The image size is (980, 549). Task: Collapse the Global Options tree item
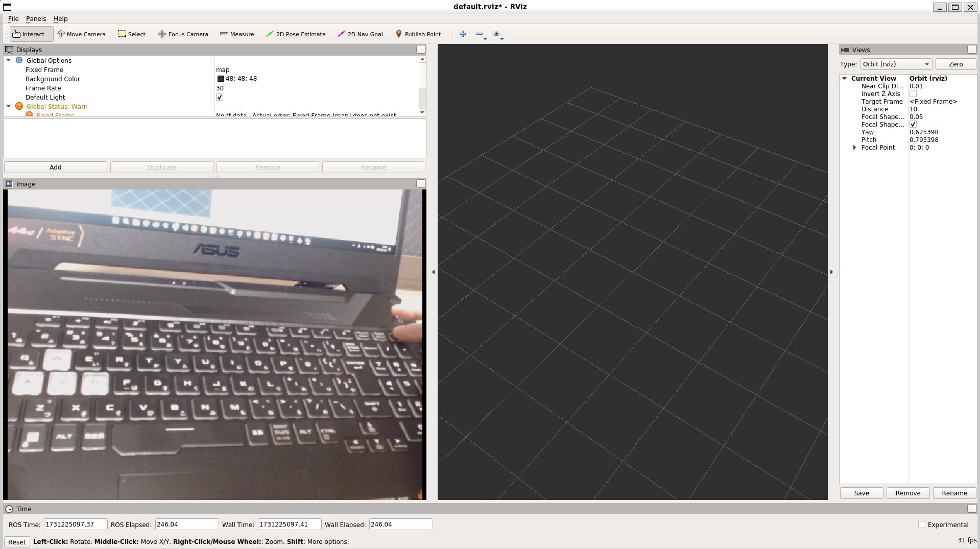coord(8,60)
